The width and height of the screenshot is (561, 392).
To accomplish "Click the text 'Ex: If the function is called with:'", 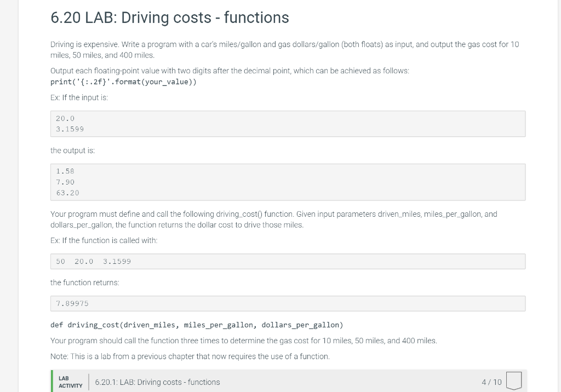I will click(104, 240).
